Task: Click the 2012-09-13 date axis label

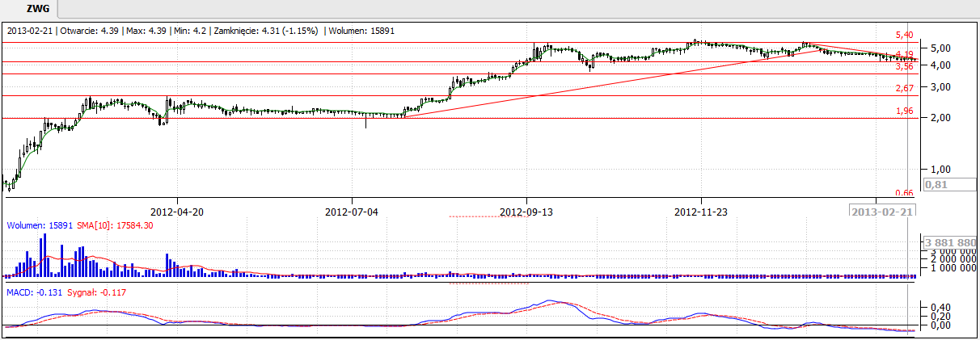Action: coord(526,212)
